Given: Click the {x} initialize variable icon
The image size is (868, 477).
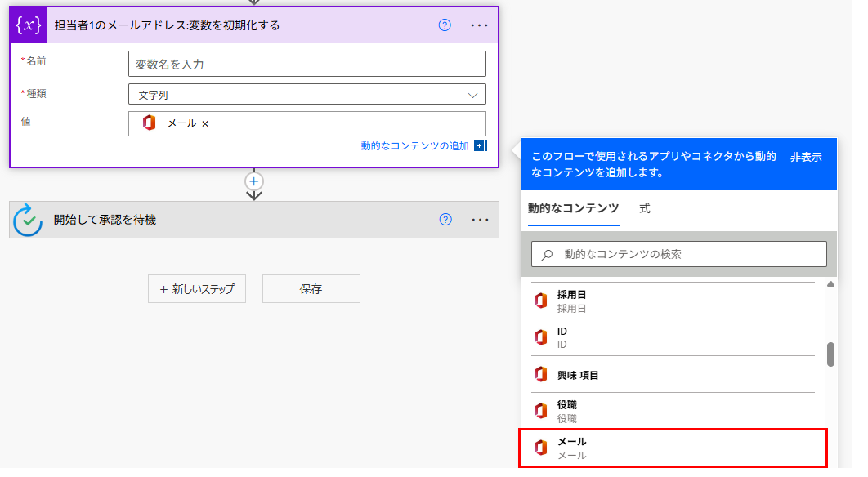Looking at the screenshot, I should pos(27,26).
